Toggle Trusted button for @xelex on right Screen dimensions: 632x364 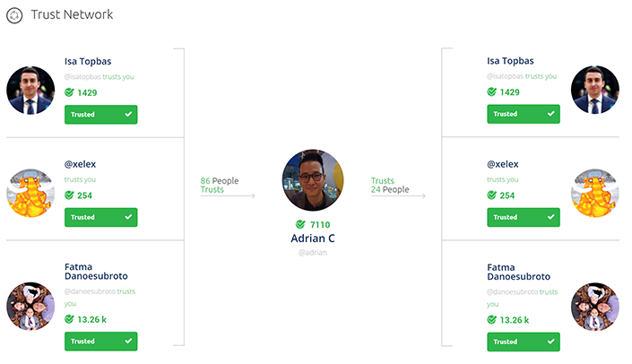coord(524,218)
